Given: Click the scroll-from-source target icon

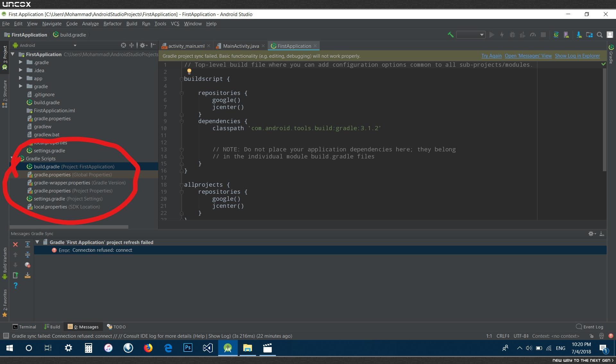Looking at the screenshot, I should pyautogui.click(x=123, y=45).
